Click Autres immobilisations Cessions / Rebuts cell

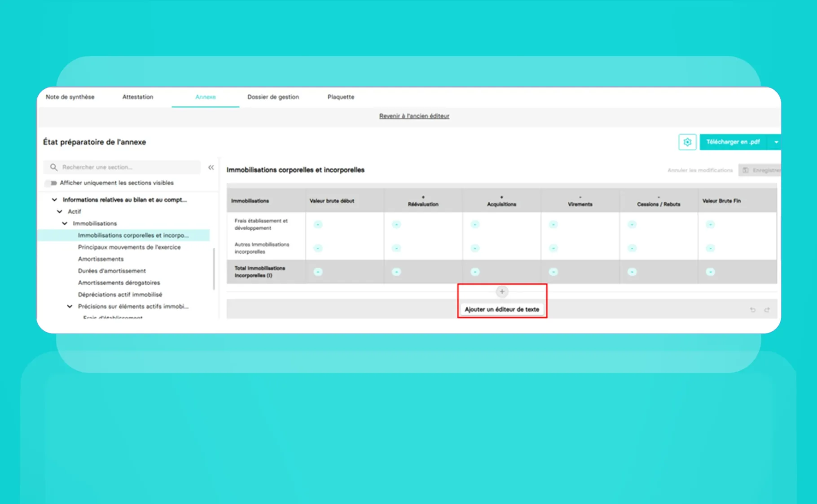[659, 248]
